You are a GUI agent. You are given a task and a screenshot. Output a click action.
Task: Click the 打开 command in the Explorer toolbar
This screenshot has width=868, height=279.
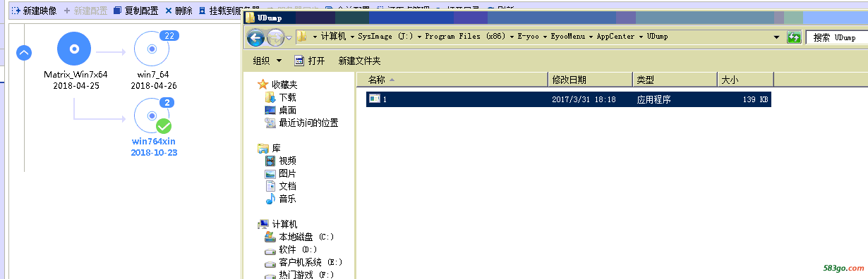pos(310,61)
